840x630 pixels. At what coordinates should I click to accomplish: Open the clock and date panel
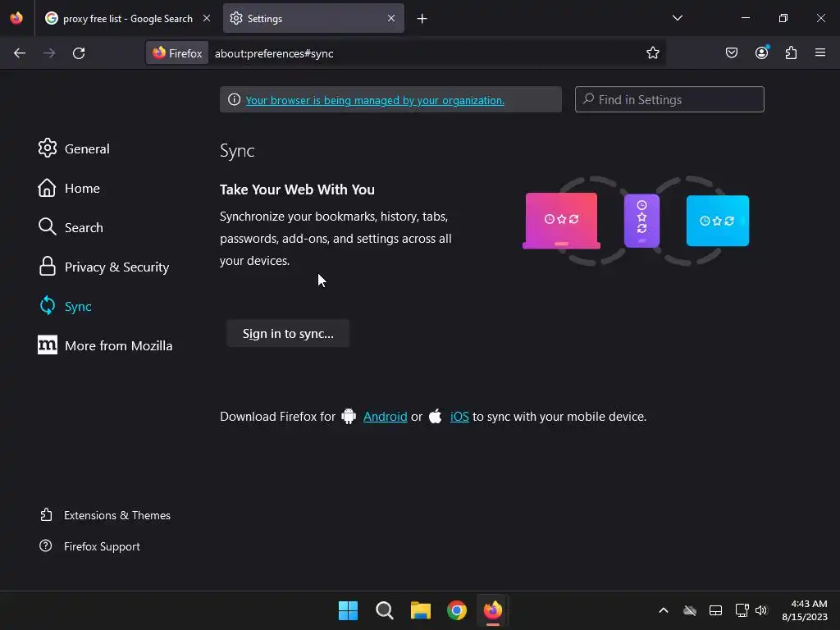click(805, 610)
